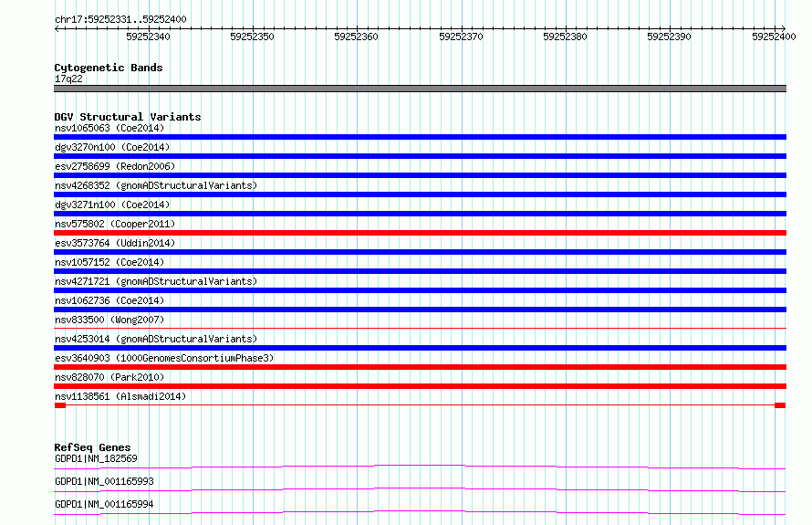
Task: Open variant nsv4268352 (gnomADStructuralVariants) label
Action: click(156, 185)
